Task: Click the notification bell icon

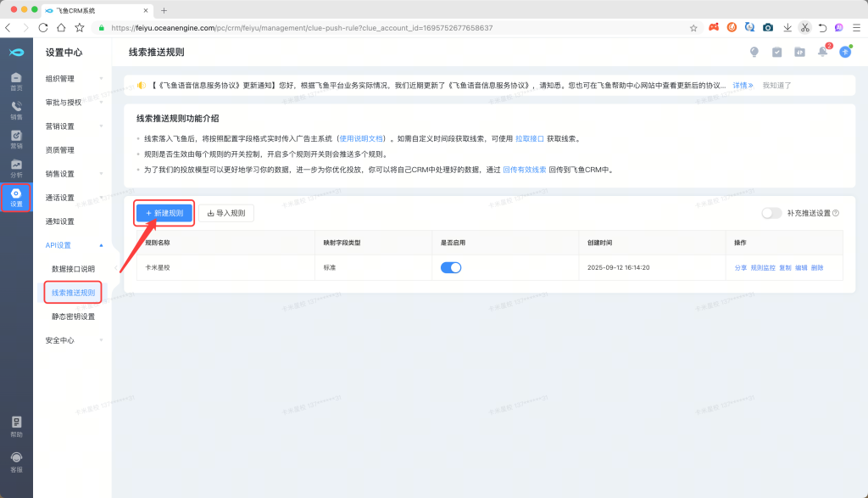Action: (x=822, y=52)
